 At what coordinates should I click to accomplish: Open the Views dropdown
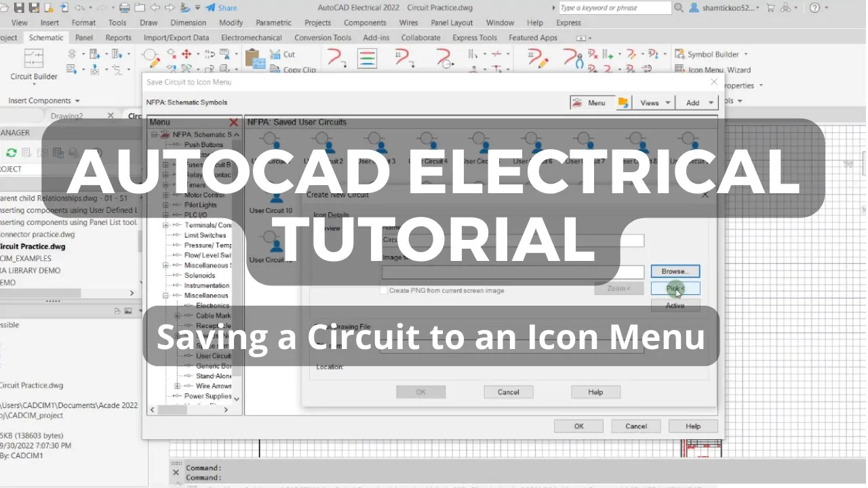[654, 103]
